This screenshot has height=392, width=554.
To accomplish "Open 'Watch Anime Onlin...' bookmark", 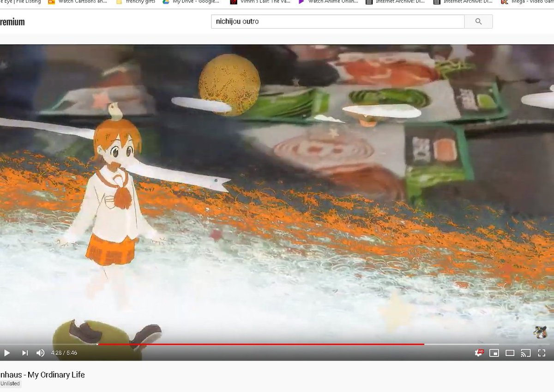I will click(328, 1).
